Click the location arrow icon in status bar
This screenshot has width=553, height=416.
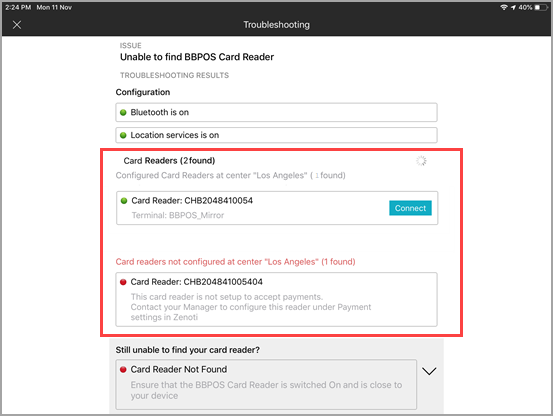click(513, 7)
